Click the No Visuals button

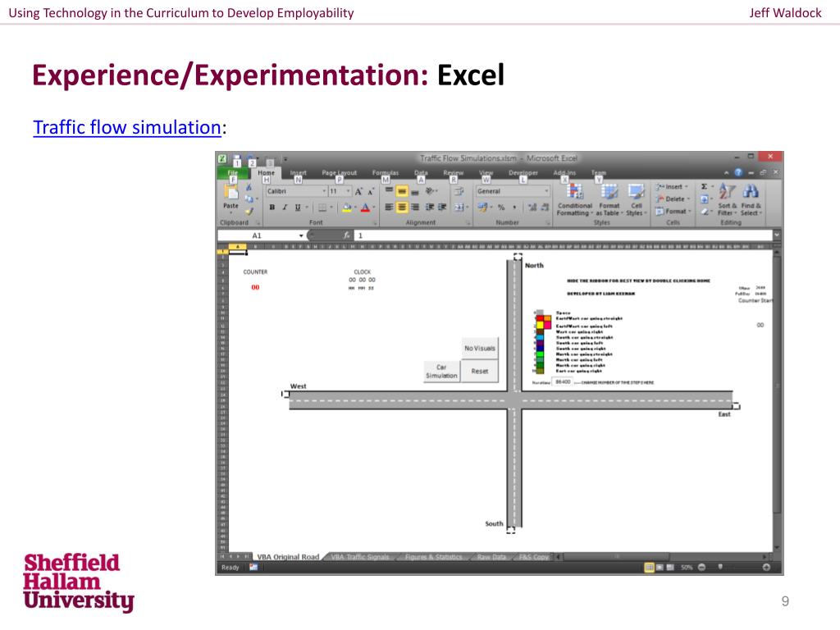tap(480, 348)
